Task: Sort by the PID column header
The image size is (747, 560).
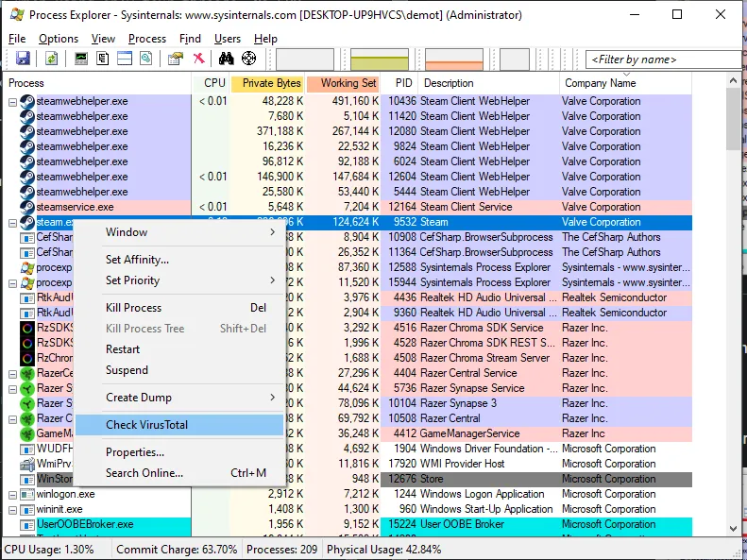Action: tap(399, 83)
